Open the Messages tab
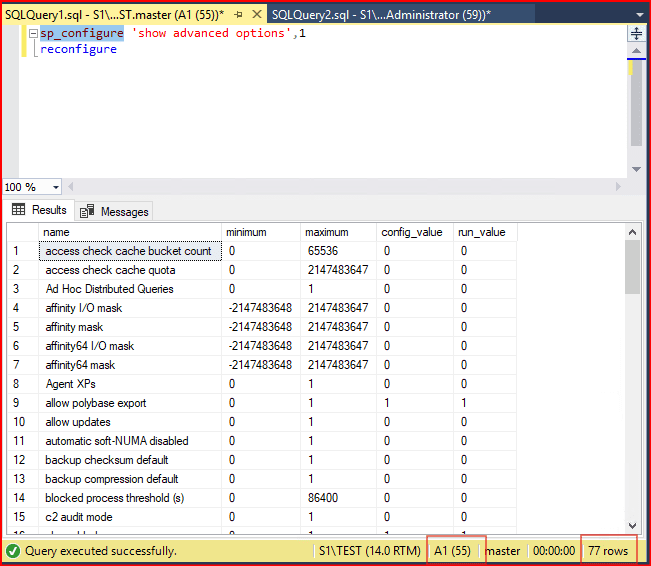The image size is (651, 566). click(x=124, y=211)
